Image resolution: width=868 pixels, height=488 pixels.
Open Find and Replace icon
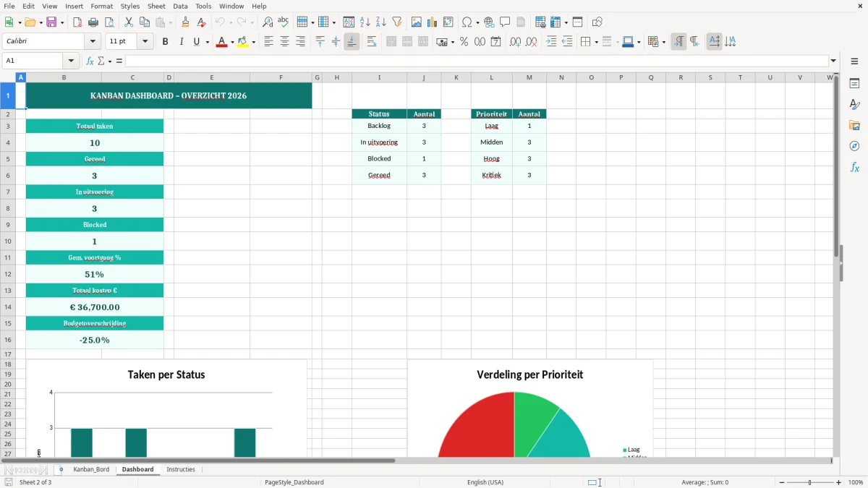click(x=268, y=22)
